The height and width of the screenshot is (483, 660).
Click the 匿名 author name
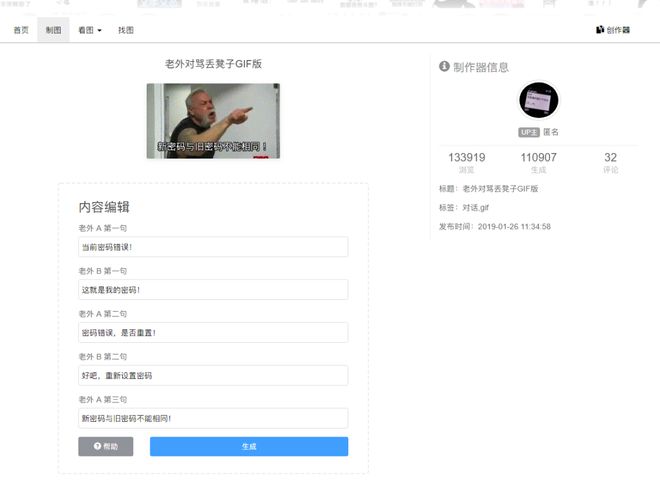point(551,132)
